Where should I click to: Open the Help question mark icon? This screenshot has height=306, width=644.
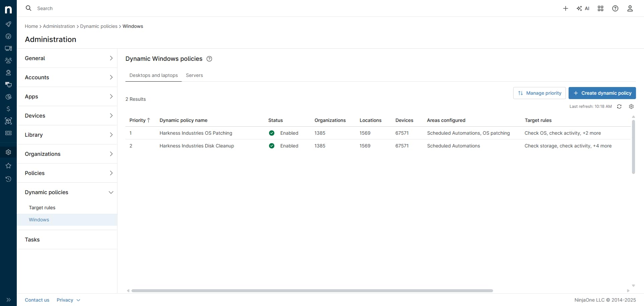pos(615,8)
